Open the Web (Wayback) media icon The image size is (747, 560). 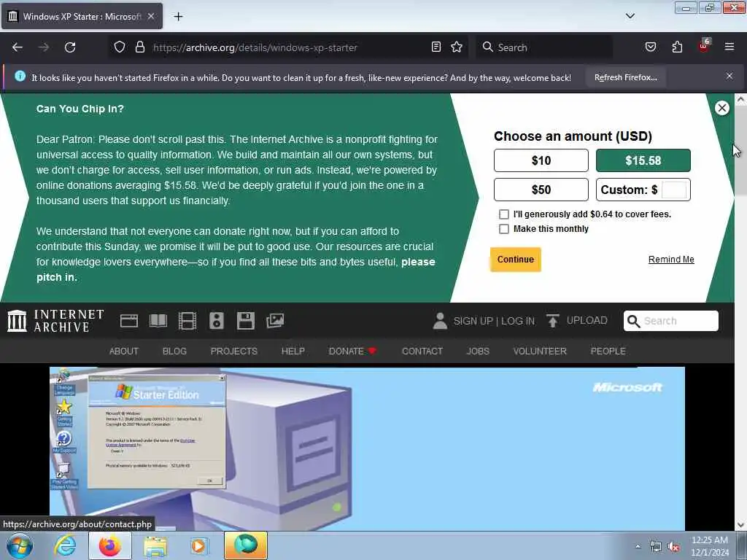pyautogui.click(x=128, y=321)
